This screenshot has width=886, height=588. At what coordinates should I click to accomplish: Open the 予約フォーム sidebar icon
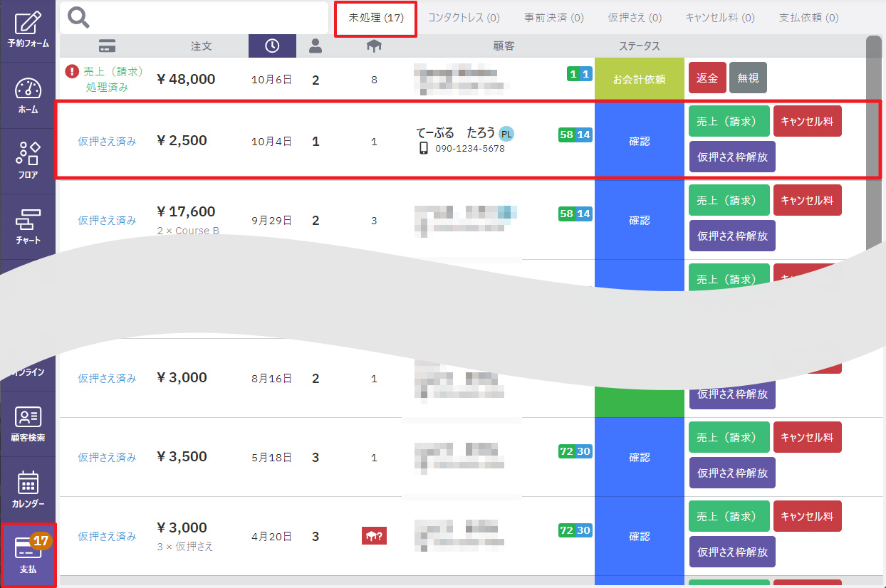(28, 30)
